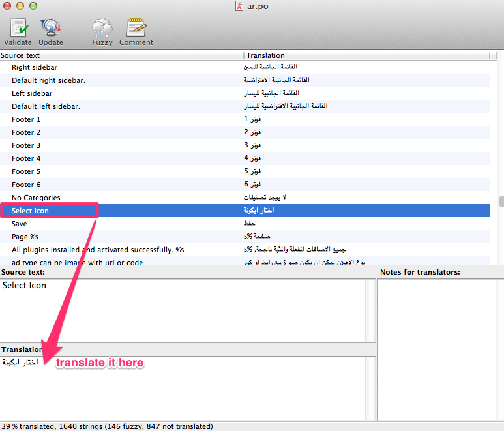Click the Validate toolbar icon
This screenshot has height=431, width=504.
18,29
